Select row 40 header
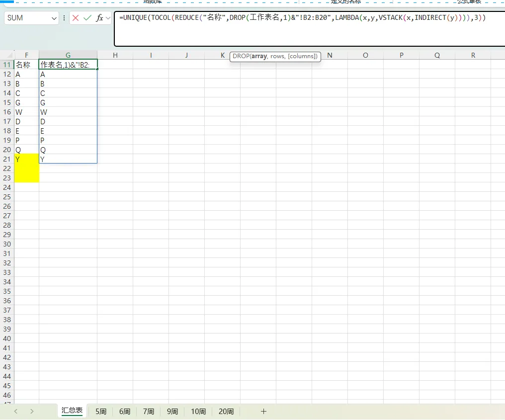 coord(7,338)
